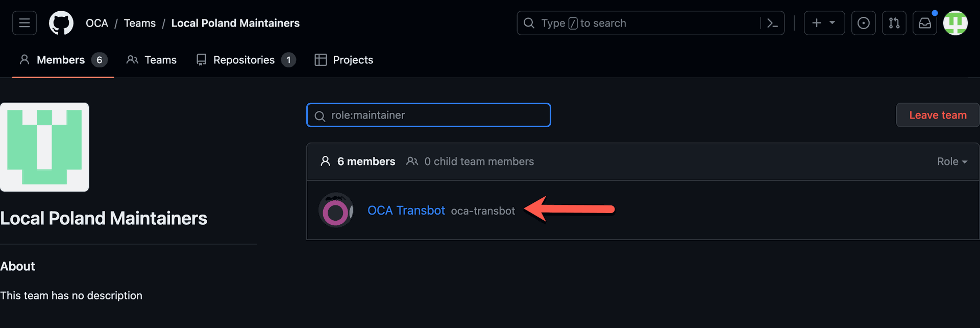Screen dimensions: 980x328
Task: Navigate to the OCA organization breadcrumb
Action: (97, 23)
